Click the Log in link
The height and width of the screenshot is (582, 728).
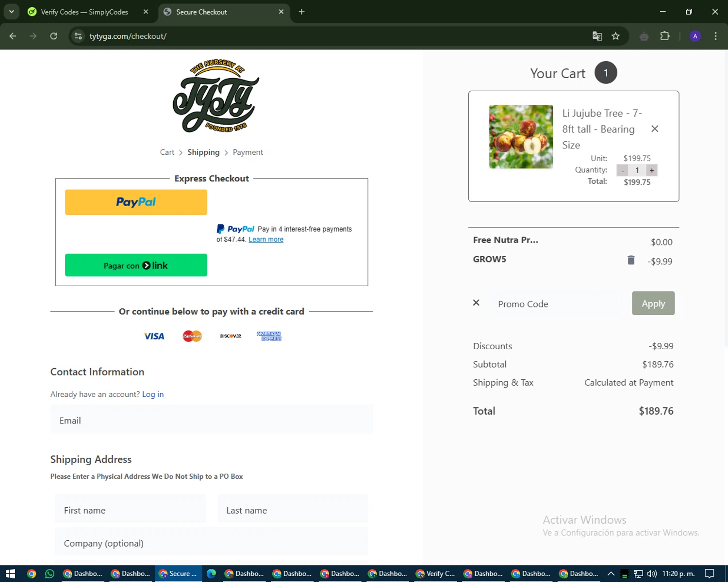point(153,394)
